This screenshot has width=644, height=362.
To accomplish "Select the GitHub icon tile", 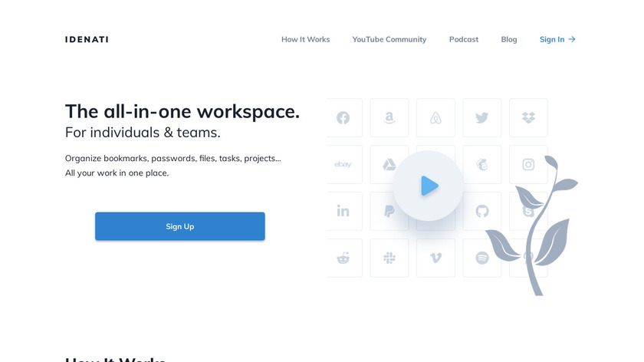I will (x=482, y=211).
